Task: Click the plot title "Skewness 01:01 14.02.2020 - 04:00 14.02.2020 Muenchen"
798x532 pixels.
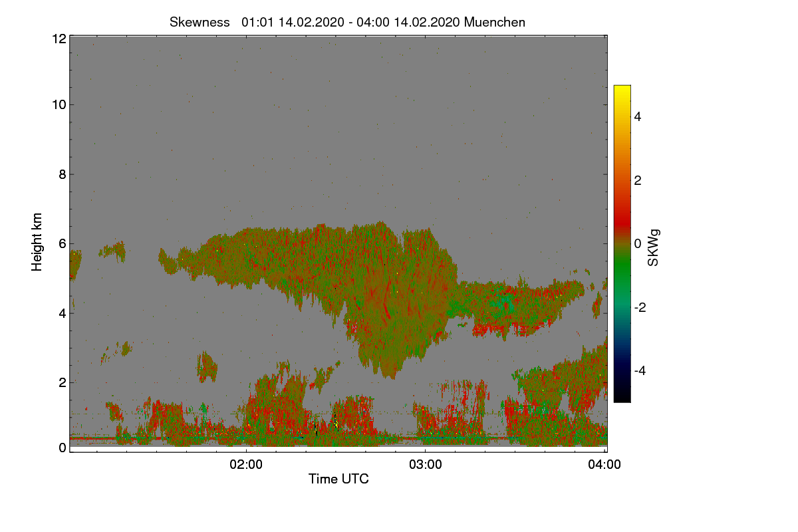Action: 347,22
